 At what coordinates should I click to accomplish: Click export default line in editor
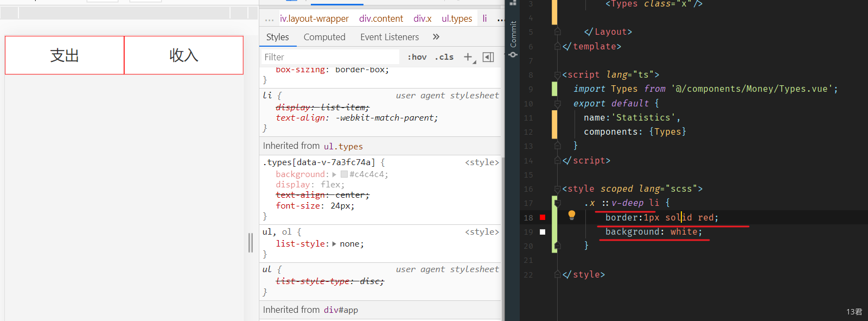coord(616,103)
